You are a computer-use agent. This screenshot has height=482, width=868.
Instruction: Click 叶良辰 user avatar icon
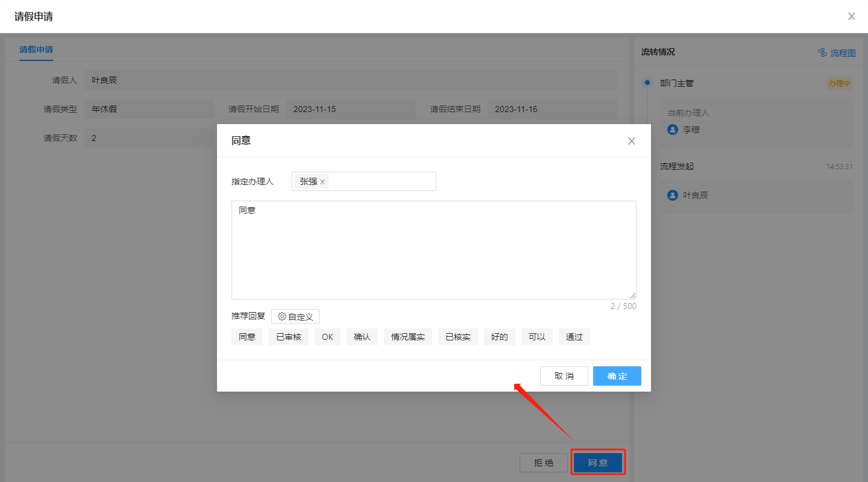673,195
